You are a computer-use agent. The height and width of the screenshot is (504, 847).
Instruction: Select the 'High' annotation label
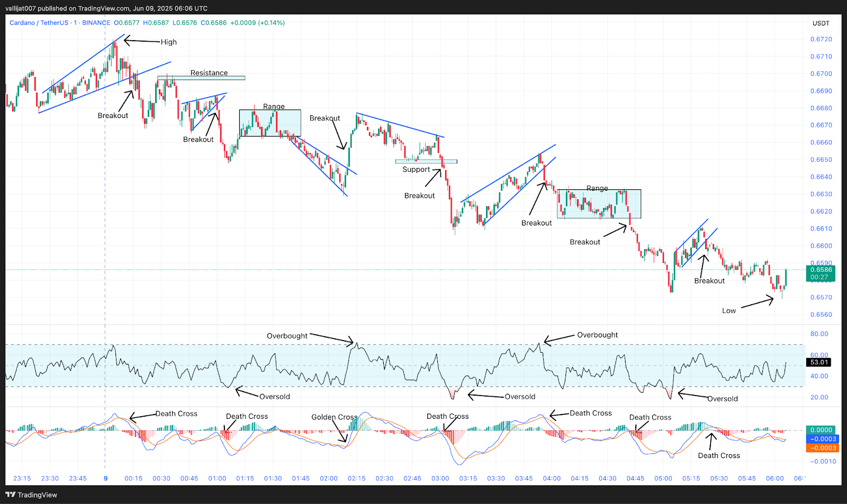169,42
